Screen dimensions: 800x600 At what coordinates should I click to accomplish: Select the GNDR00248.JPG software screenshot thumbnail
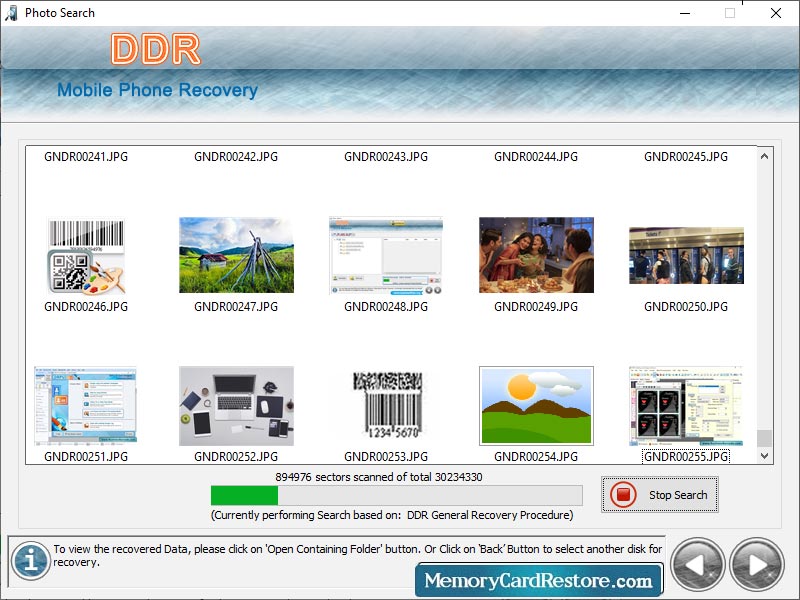[386, 256]
